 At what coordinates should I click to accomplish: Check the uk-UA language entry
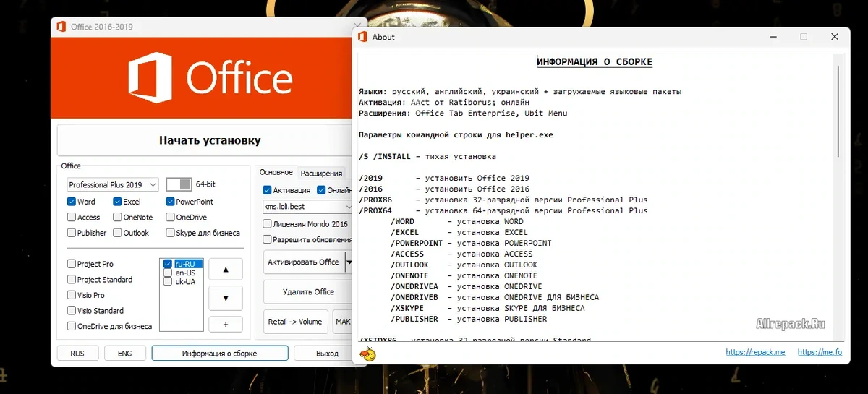168,281
